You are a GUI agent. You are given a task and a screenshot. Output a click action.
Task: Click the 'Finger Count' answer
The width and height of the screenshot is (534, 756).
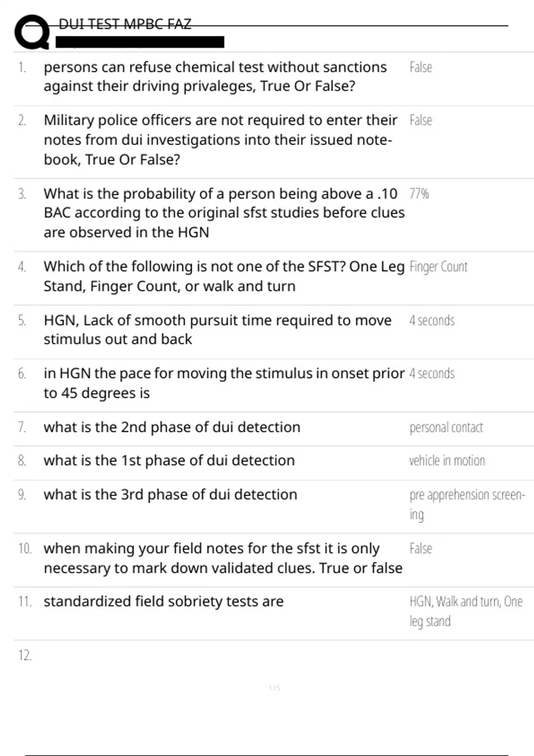438,267
